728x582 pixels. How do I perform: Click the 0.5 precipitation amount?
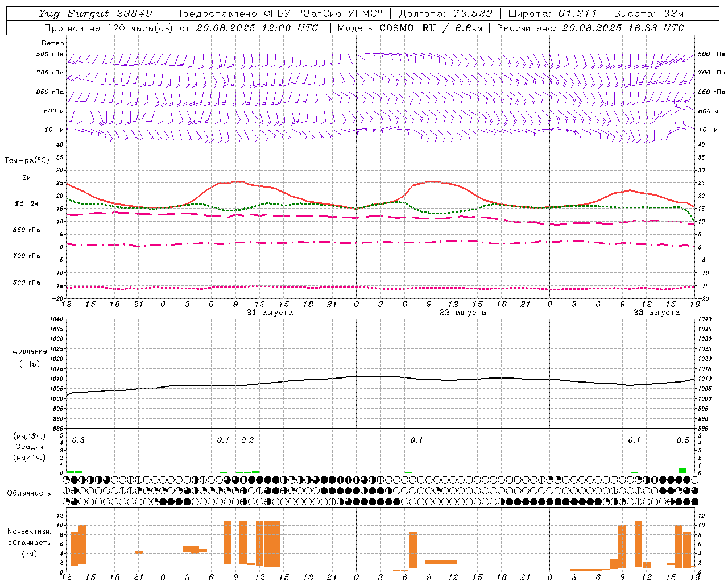tap(682, 440)
